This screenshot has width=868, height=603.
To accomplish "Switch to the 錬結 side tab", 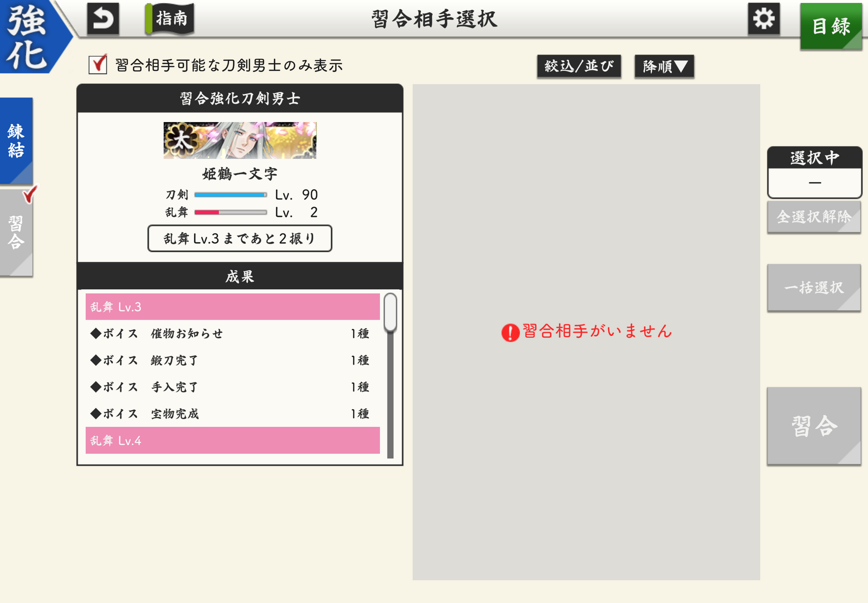I will tap(16, 141).
